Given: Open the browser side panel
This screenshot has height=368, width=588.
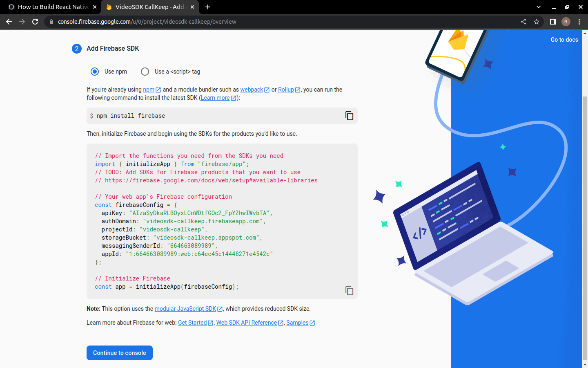Looking at the screenshot, I should (x=553, y=22).
